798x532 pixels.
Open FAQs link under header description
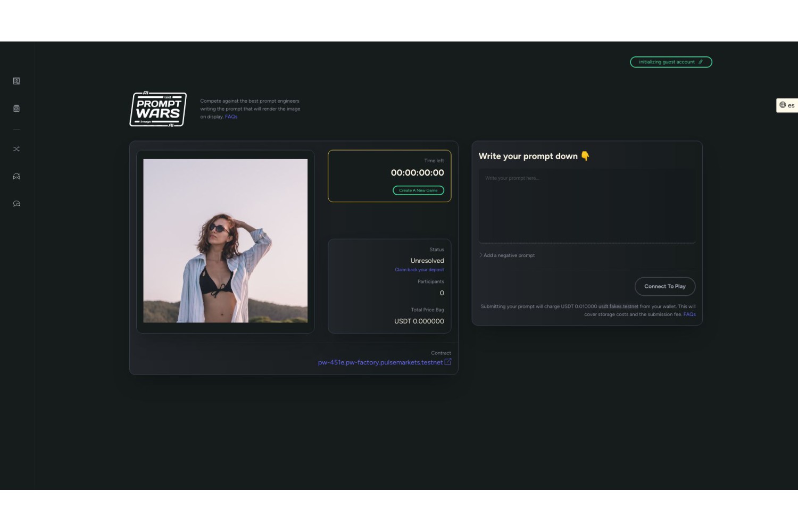tap(231, 117)
